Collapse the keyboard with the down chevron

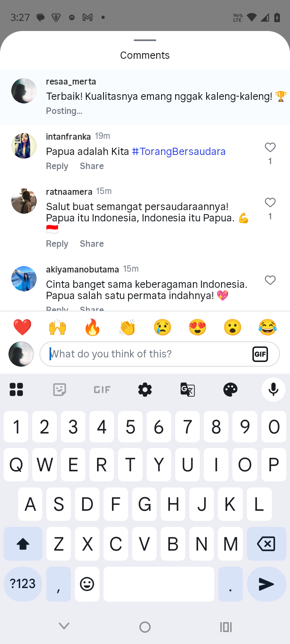pyautogui.click(x=64, y=626)
